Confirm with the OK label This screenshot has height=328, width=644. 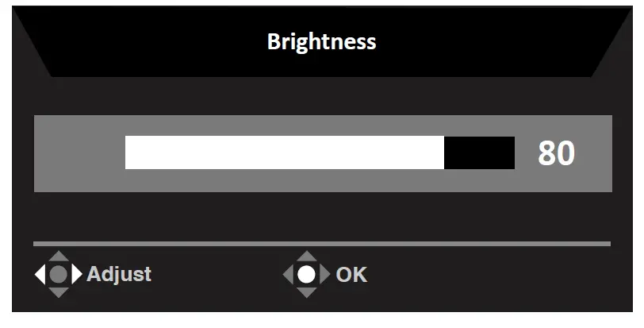[x=351, y=275]
